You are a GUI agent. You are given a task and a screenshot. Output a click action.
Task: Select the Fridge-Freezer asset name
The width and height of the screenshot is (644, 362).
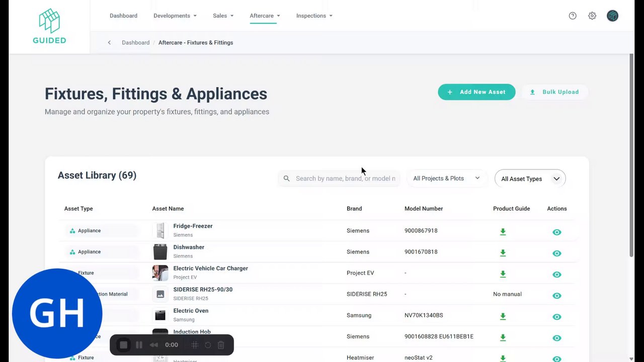pos(193,226)
